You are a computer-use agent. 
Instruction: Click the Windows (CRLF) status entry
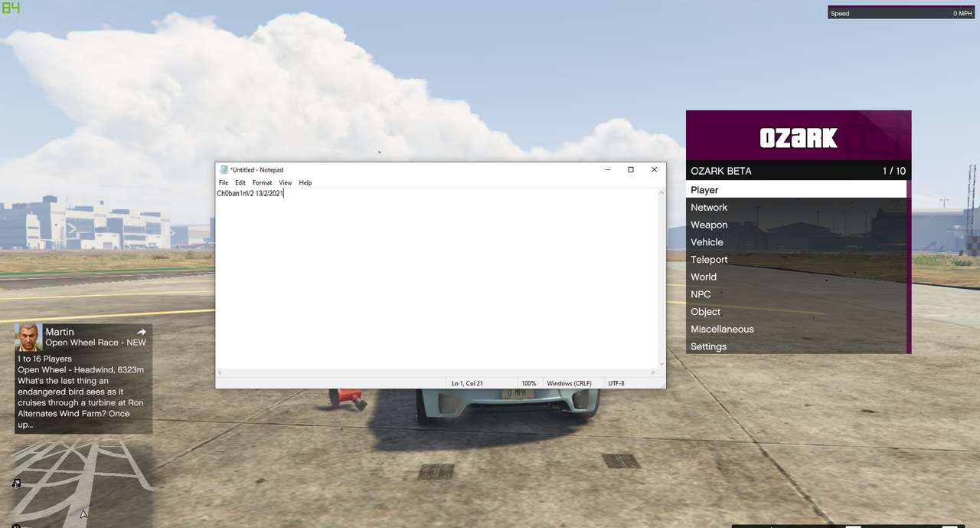(x=569, y=382)
